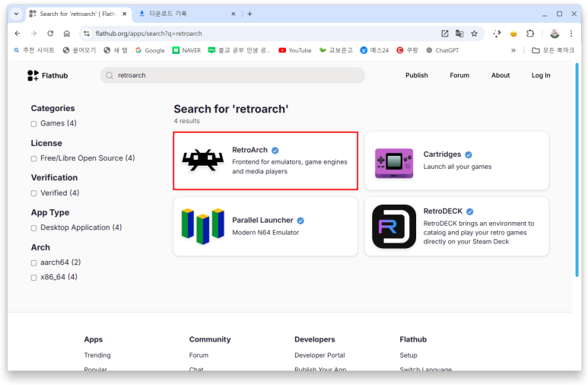
Task: Open the Chrome profile avatar
Action: click(x=555, y=33)
